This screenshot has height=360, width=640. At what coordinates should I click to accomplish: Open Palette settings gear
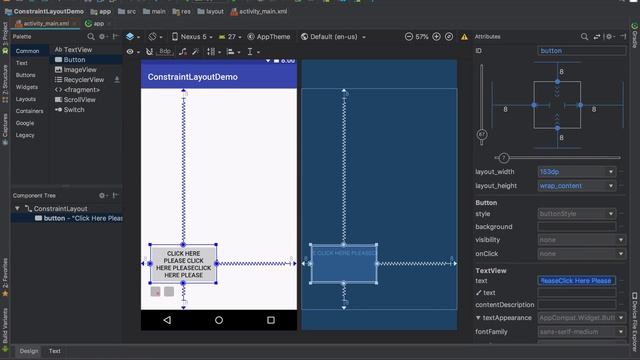coord(102,37)
